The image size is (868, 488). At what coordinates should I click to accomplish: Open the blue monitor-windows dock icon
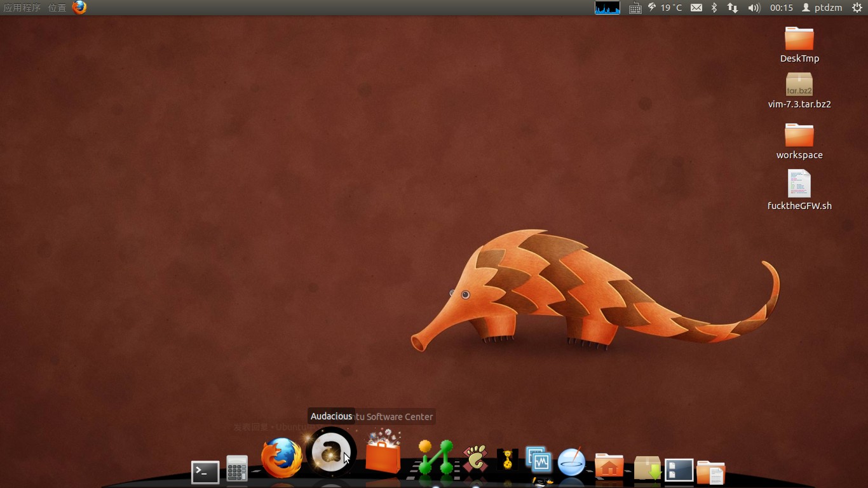pos(539,459)
